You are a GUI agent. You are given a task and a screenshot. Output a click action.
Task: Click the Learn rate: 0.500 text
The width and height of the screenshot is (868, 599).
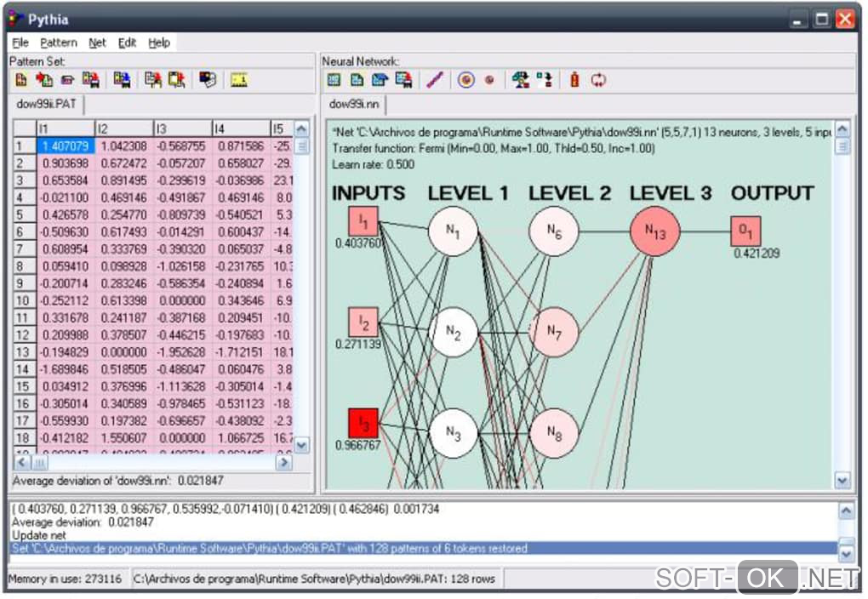click(x=373, y=164)
